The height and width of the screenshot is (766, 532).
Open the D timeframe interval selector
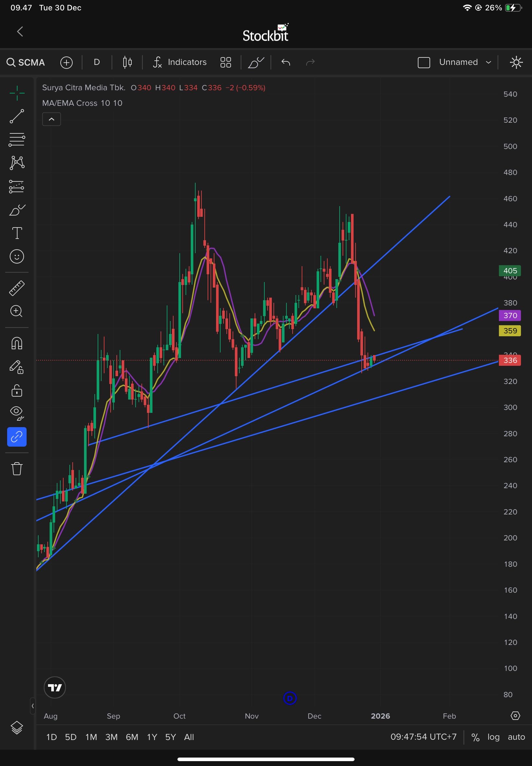(x=97, y=62)
